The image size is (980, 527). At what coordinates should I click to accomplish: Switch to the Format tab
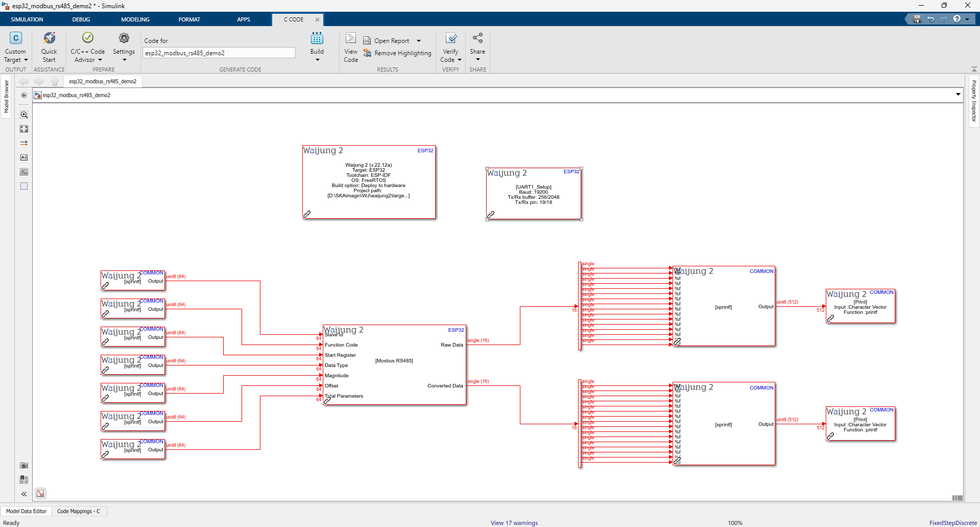tap(189, 19)
